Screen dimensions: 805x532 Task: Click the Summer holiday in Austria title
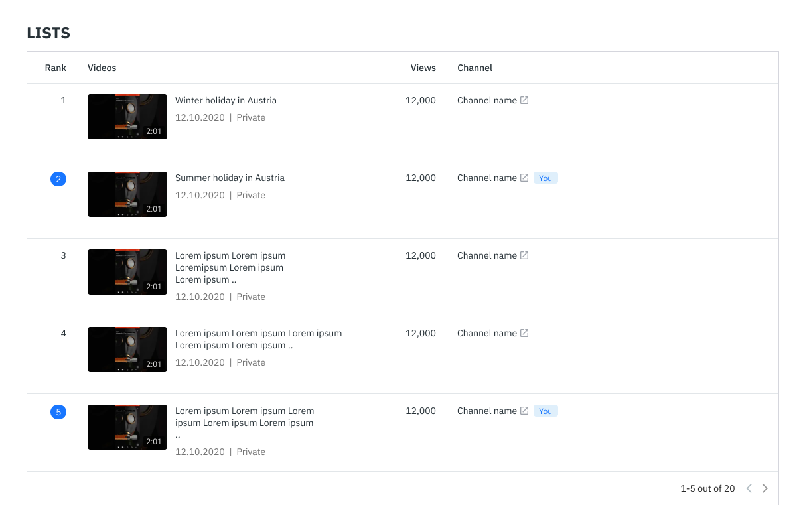pos(230,178)
